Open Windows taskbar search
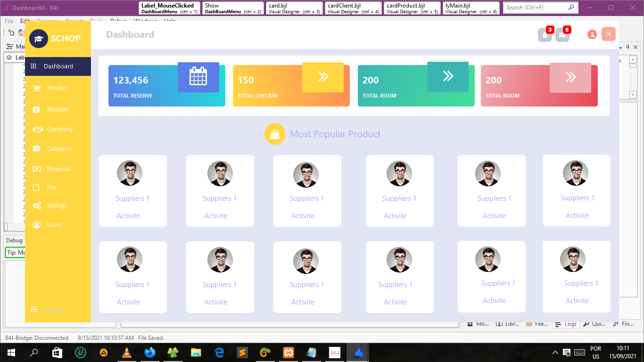The width and height of the screenshot is (644, 362). tap(34, 353)
